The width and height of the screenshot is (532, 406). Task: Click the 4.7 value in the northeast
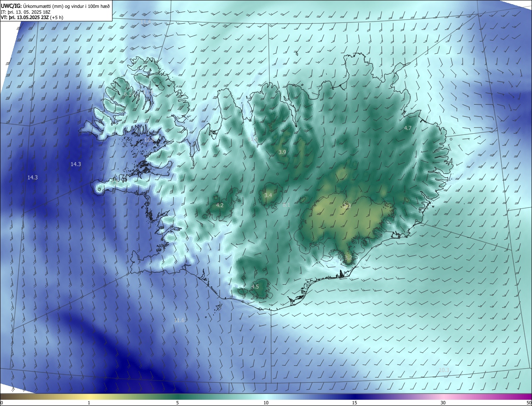pyautogui.click(x=408, y=128)
